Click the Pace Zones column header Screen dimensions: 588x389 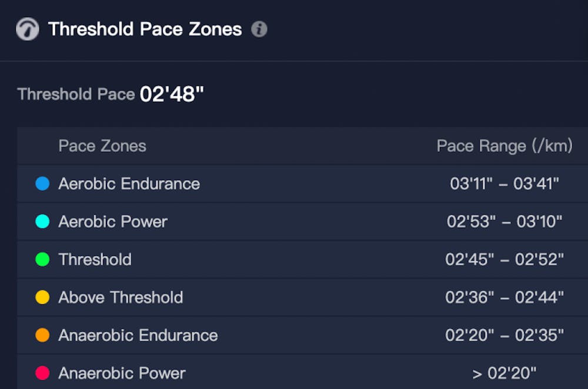(102, 146)
